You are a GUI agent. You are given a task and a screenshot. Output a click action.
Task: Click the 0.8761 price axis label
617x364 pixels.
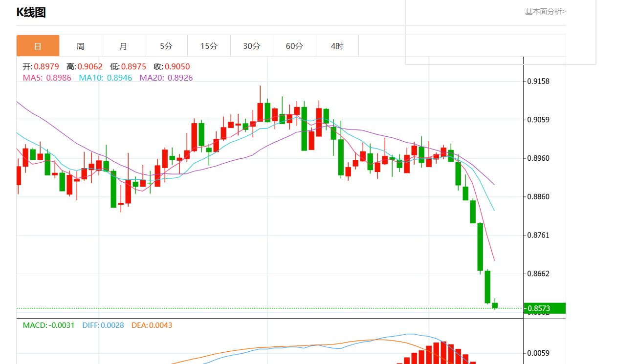538,235
